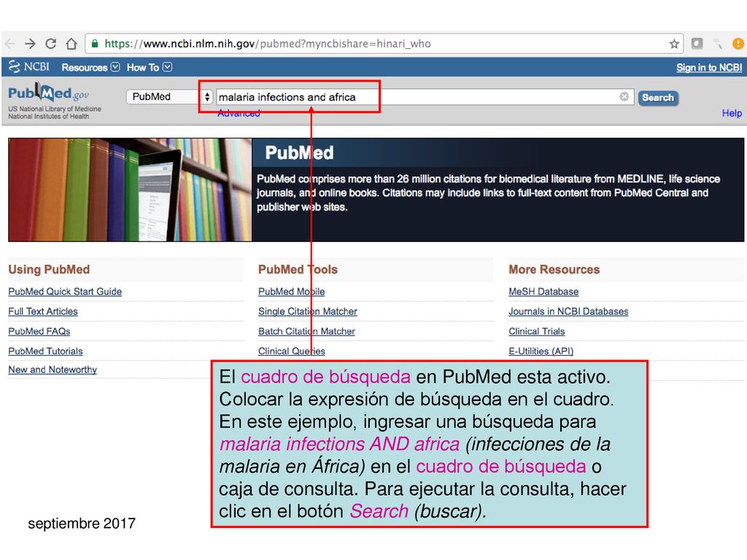747x560 pixels.
Task: Open the Full Text Articles link
Action: (43, 311)
